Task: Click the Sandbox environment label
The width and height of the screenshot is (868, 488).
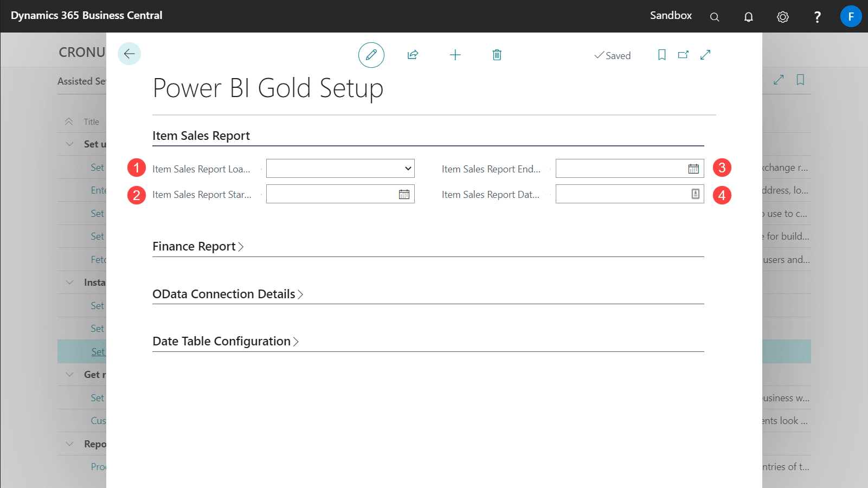Action: (671, 16)
